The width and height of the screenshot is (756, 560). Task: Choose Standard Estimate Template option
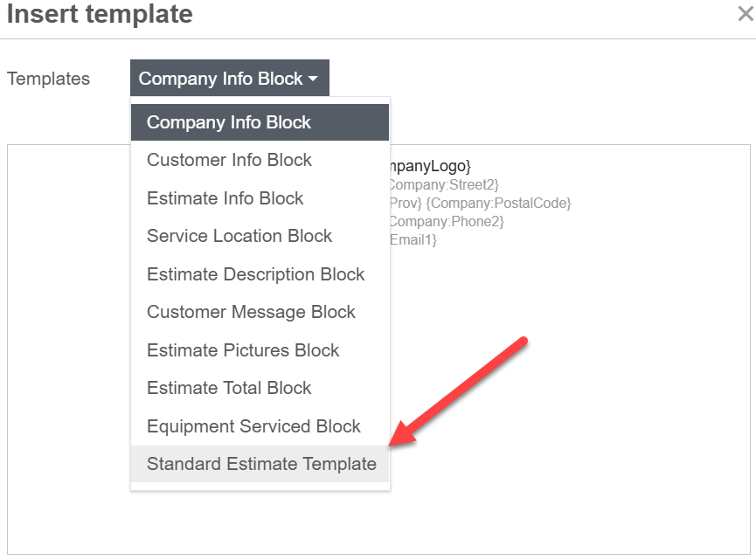point(260,464)
